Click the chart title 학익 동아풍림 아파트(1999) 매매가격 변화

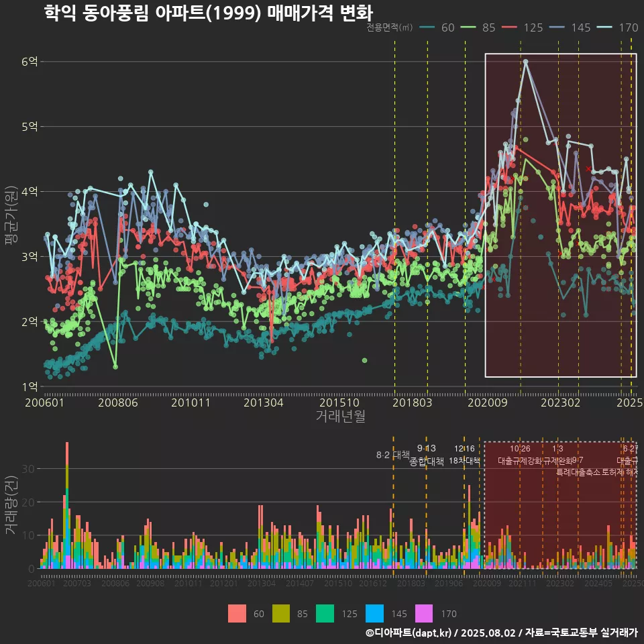208,13
